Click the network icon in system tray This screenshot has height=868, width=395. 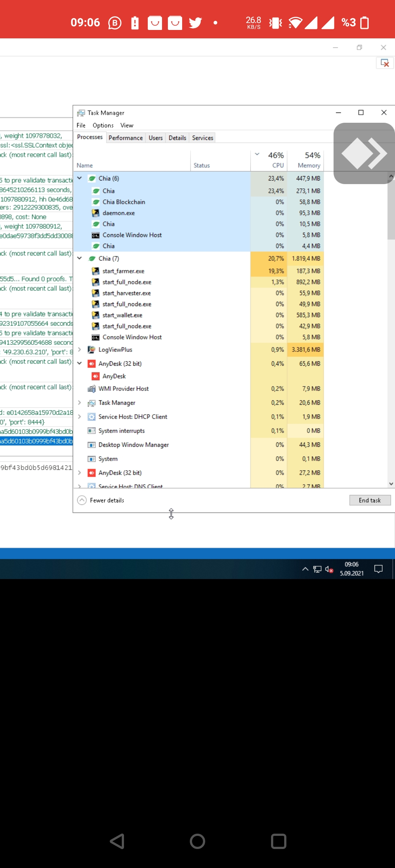(317, 569)
